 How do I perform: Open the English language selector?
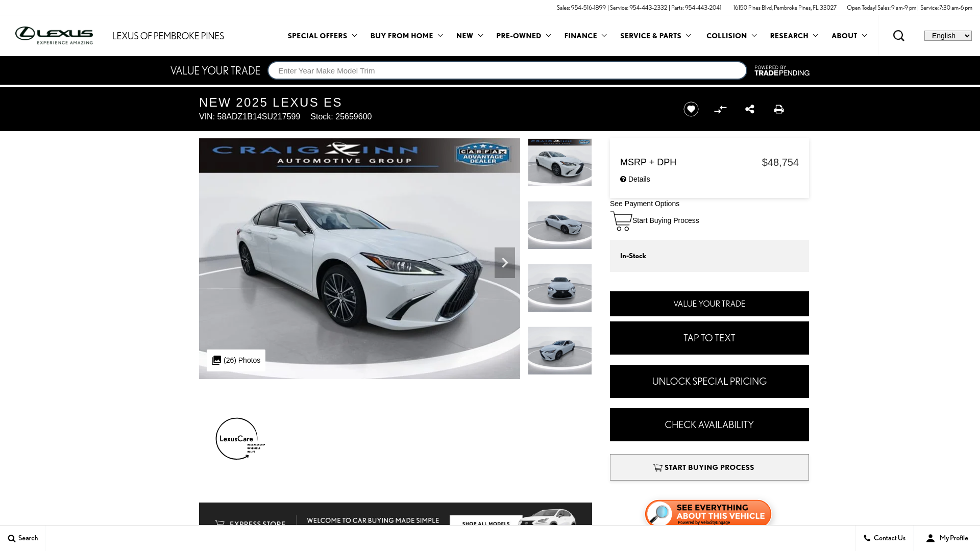point(948,36)
